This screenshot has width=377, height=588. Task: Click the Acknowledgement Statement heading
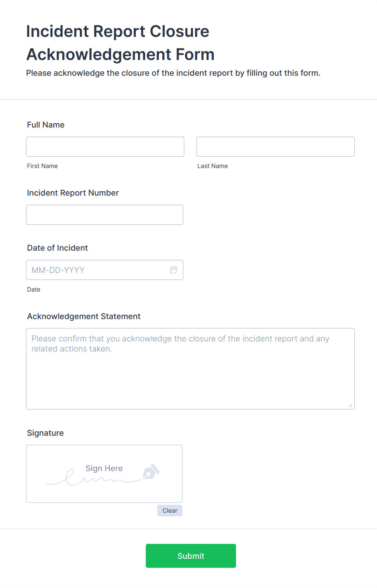(x=84, y=316)
